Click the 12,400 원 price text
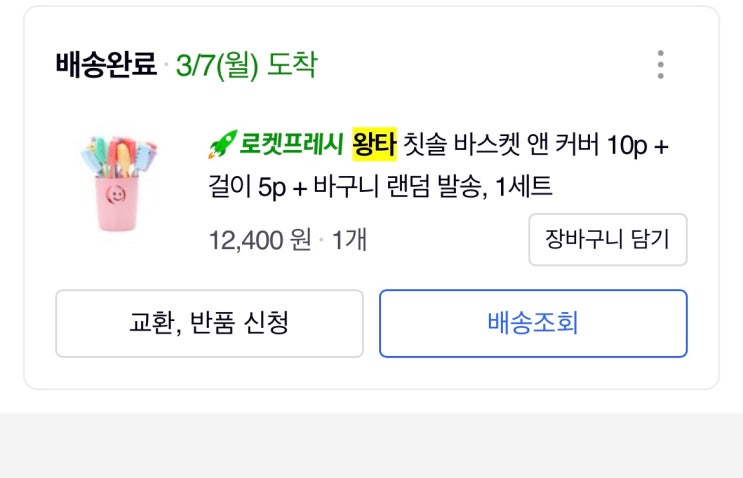Image resolution: width=743 pixels, height=478 pixels. pos(260,241)
